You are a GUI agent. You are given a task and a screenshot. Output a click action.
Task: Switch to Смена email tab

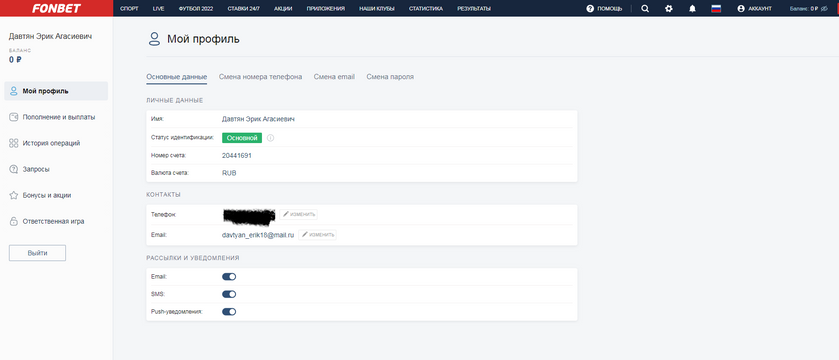(334, 77)
